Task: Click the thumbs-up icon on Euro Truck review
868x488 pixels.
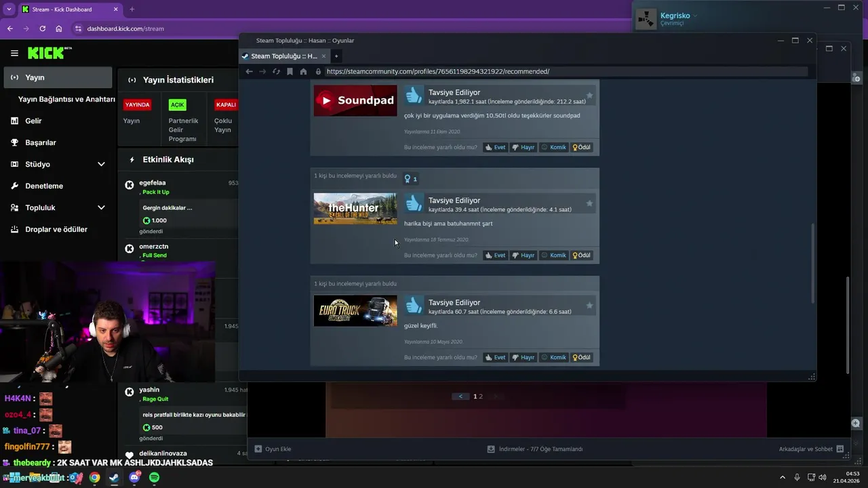Action: click(414, 306)
